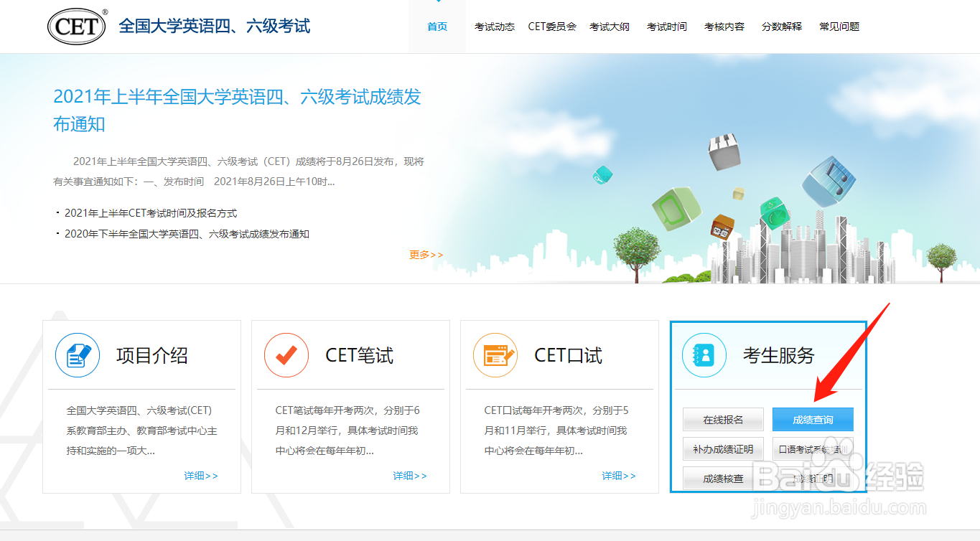Click the red checkmark icon beside CET笔试
The width and height of the screenshot is (980, 541).
pos(286,354)
